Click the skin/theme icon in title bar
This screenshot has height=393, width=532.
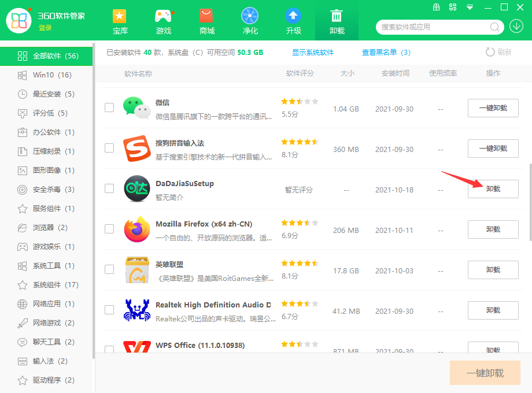click(x=453, y=7)
